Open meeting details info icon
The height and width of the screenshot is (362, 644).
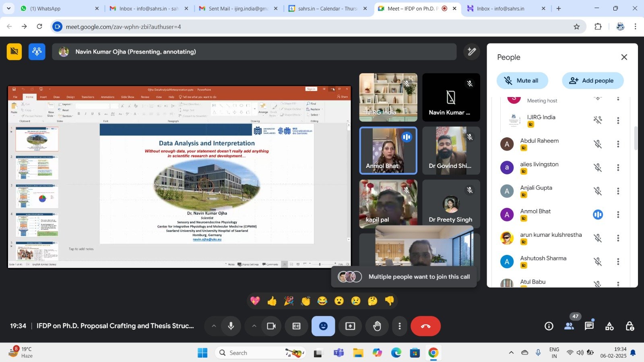coord(549,326)
